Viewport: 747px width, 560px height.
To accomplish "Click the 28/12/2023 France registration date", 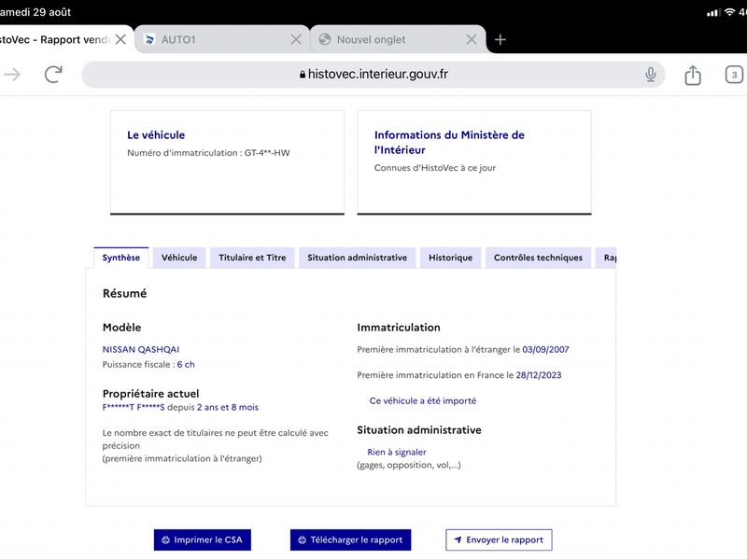I will (539, 375).
